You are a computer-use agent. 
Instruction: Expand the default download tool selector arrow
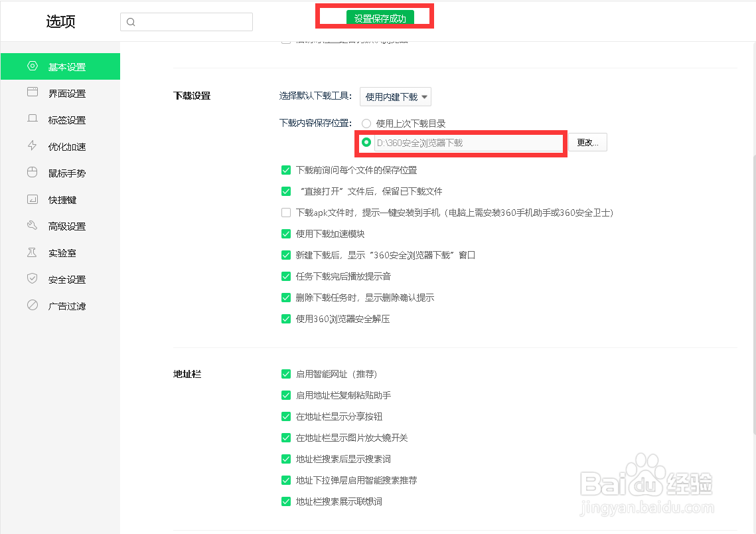423,96
